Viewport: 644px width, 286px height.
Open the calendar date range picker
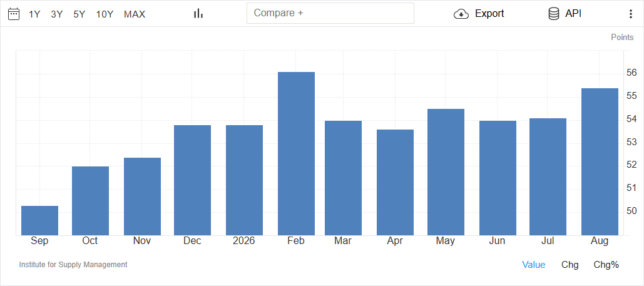tap(14, 14)
